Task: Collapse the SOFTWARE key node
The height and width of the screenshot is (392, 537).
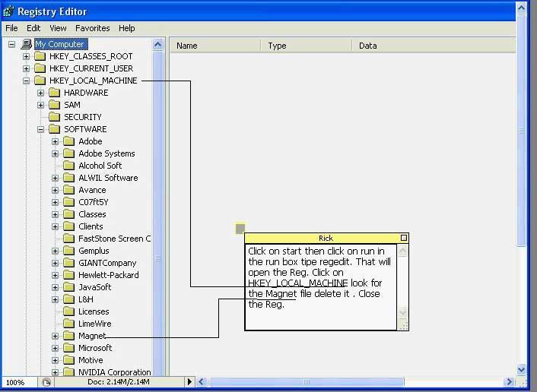Action: 41,129
